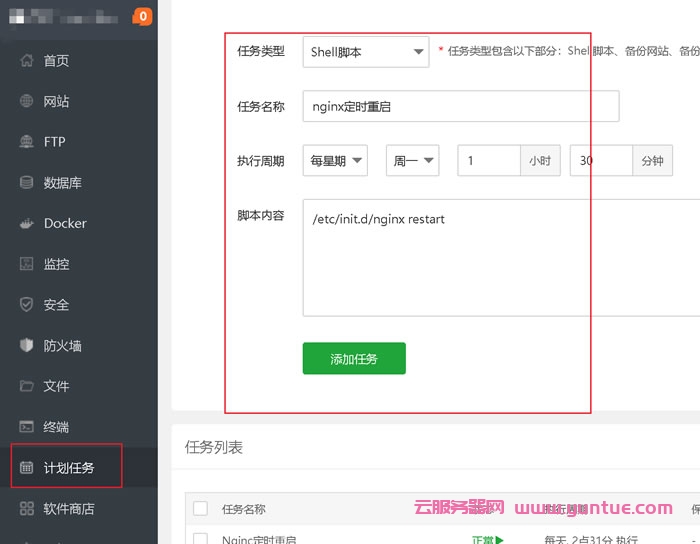Click the orange notification badge showing 0
Screen dimensions: 700x544
(142, 16)
